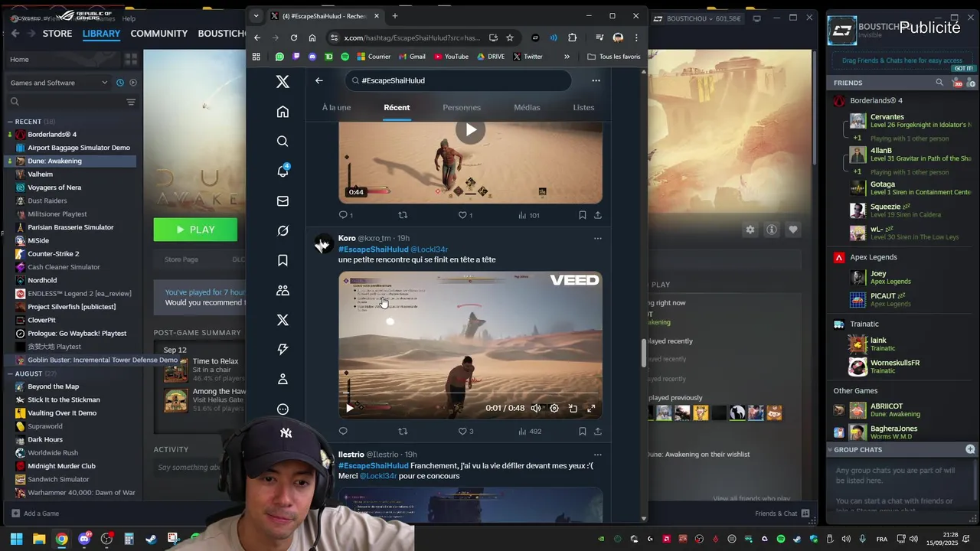Play the Koro video
980x551 pixels.
pyautogui.click(x=349, y=408)
